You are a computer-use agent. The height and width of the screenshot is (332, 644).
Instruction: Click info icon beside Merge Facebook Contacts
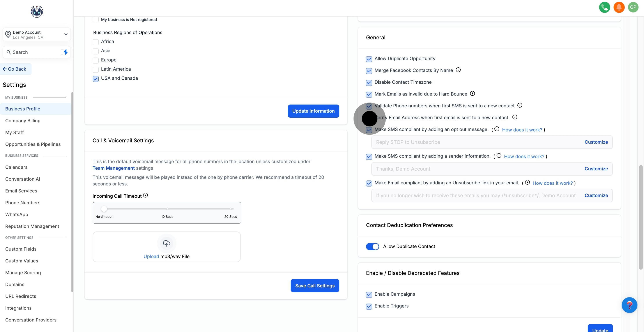(458, 70)
